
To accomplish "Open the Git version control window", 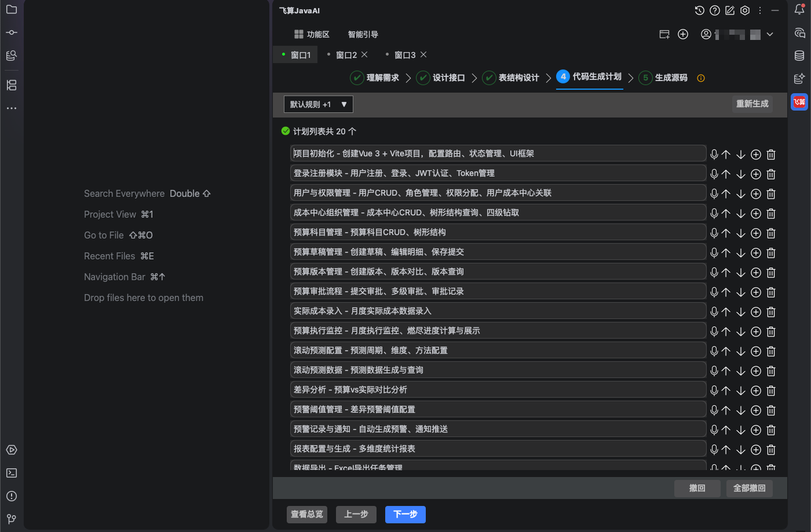I will pos(11,519).
